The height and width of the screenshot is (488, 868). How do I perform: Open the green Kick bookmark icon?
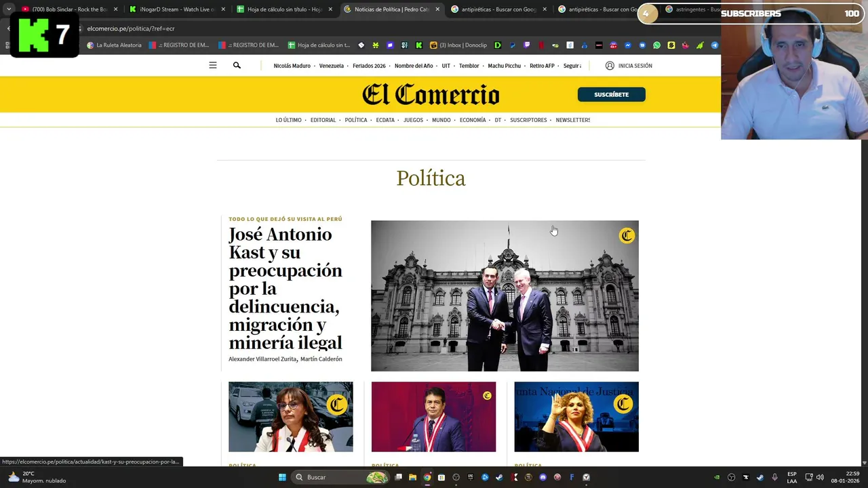pyautogui.click(x=419, y=45)
